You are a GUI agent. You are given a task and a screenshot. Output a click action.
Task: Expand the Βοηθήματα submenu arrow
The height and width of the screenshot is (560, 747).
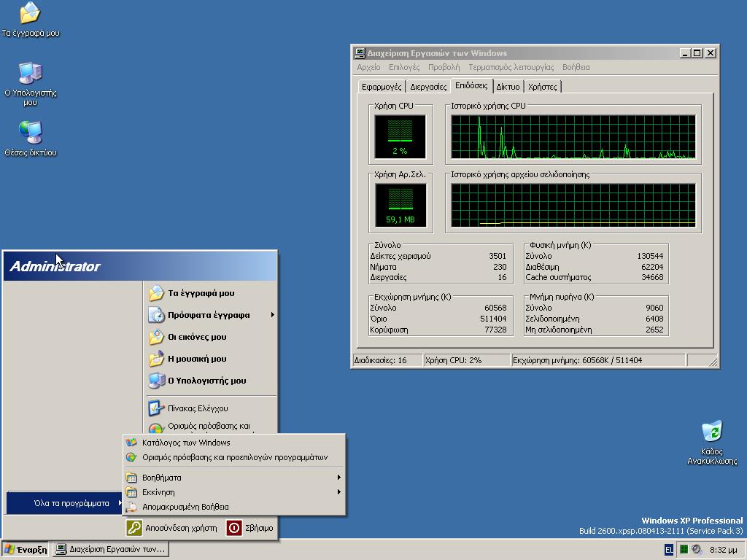(338, 477)
